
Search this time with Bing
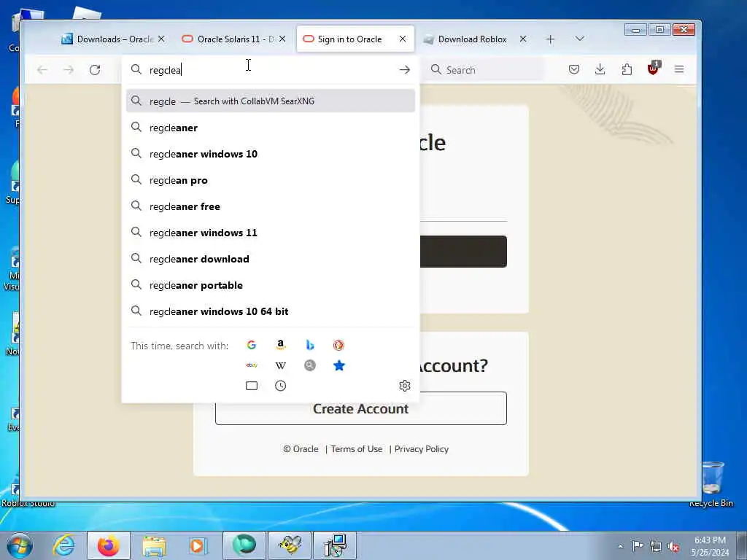click(309, 345)
